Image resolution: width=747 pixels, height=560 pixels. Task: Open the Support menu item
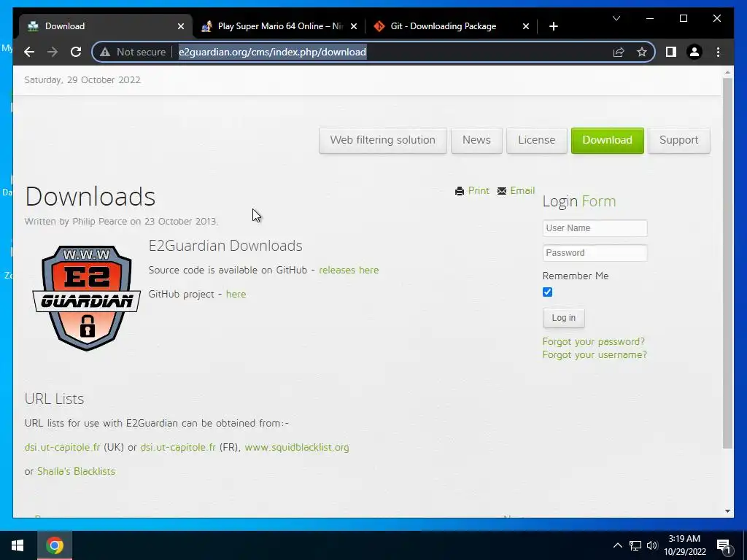679,140
